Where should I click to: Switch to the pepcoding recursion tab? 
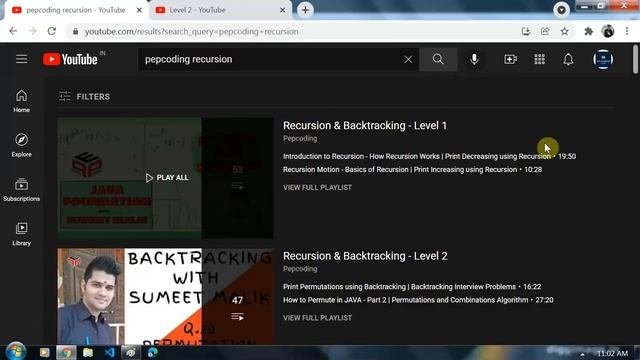click(x=76, y=10)
